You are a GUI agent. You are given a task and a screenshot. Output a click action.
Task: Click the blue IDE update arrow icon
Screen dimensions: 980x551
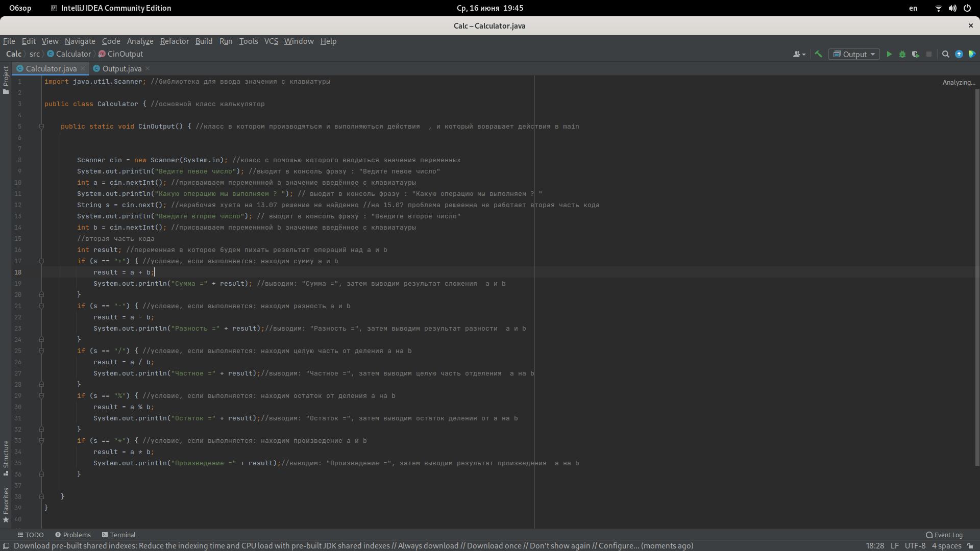(959, 54)
